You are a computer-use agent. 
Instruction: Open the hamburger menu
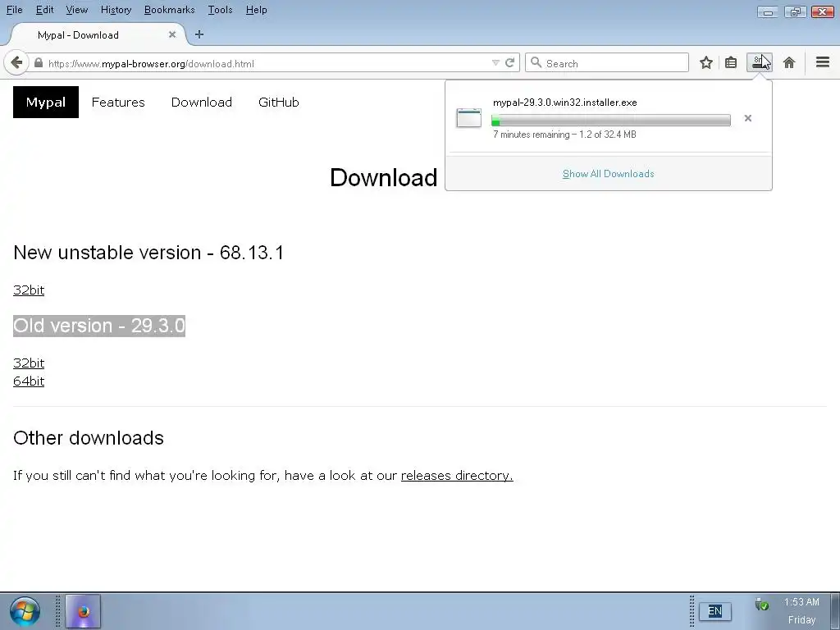tap(823, 62)
